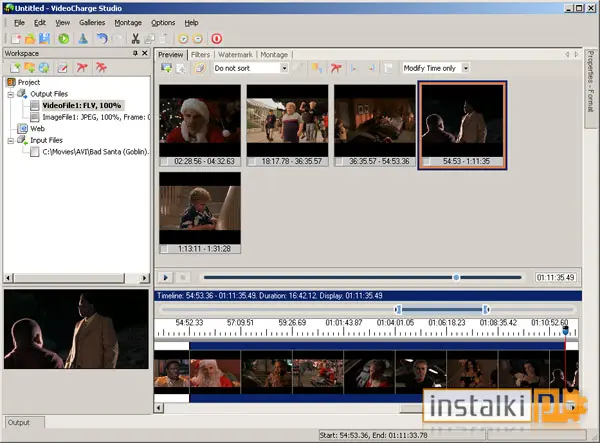Pin the Workspace panel
This screenshot has width=600, height=443.
(x=135, y=53)
